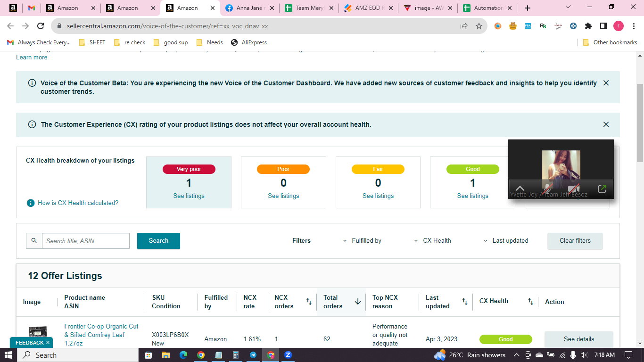This screenshot has height=362, width=644.
Task: Click the Search title, ASIN field
Action: click(x=86, y=241)
